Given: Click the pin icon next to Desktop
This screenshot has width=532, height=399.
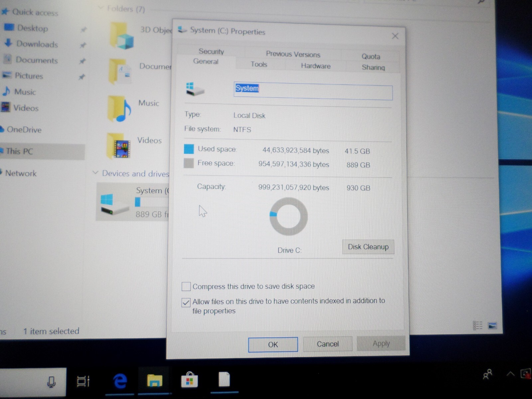Looking at the screenshot, I should 83,30.
